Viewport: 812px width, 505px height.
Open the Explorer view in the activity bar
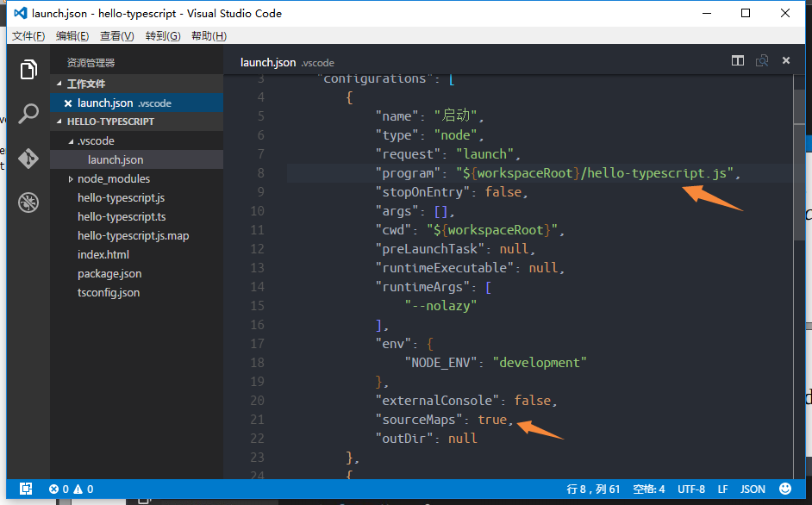coord(28,71)
